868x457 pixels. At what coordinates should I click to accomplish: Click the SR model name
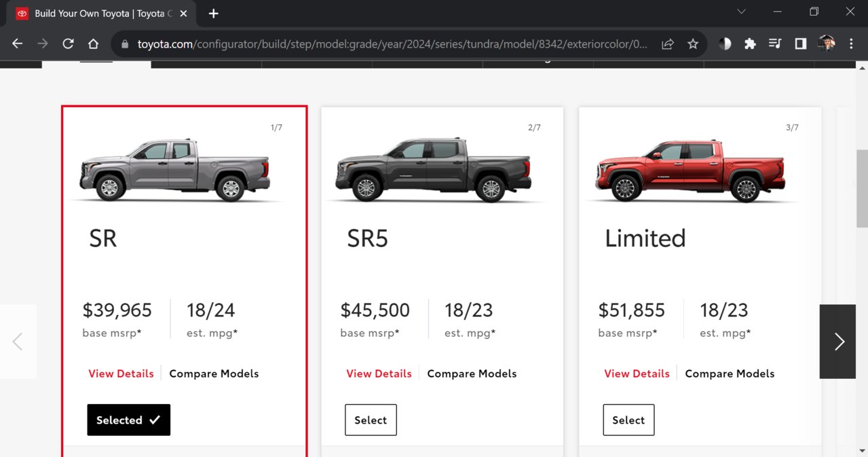click(103, 238)
